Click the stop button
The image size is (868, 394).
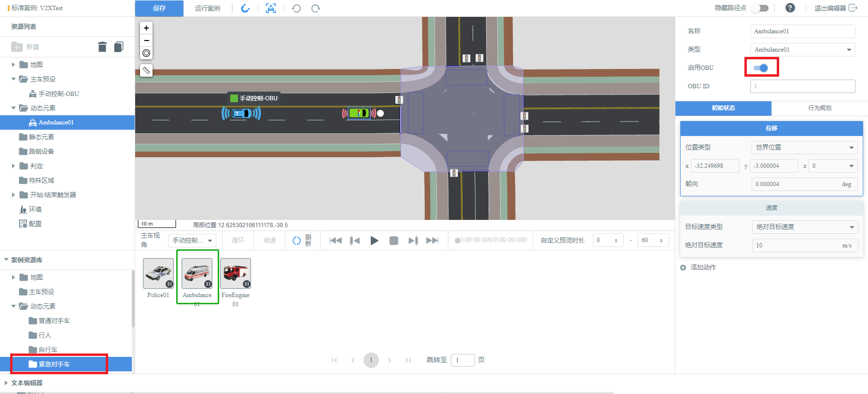coord(394,240)
